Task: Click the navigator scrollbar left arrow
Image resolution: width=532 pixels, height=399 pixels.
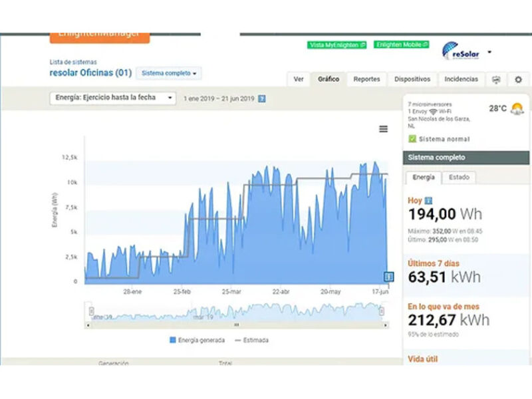Action: pos(88,325)
